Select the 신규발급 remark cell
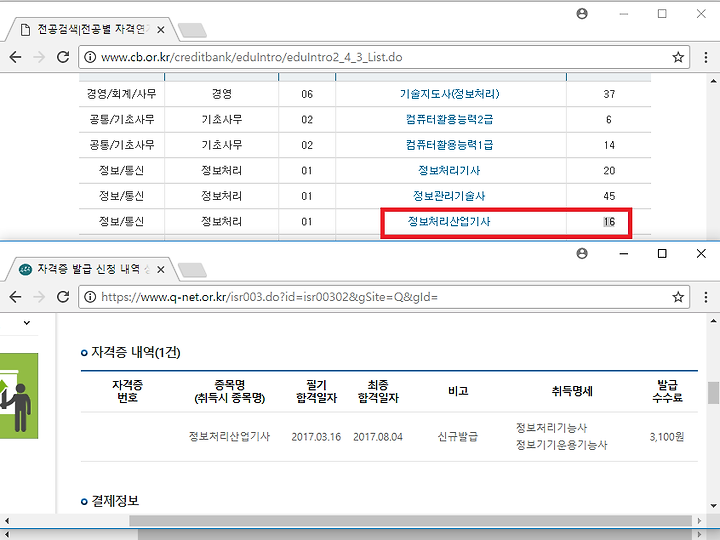Image resolution: width=720 pixels, height=540 pixels. point(458,437)
